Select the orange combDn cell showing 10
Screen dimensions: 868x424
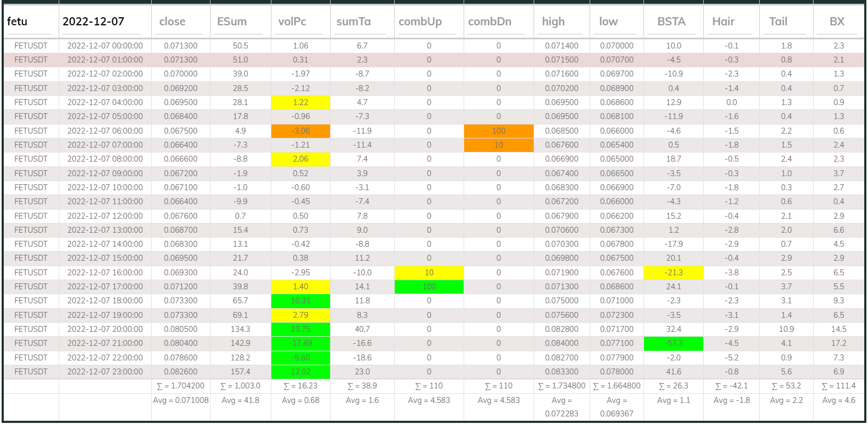(499, 145)
